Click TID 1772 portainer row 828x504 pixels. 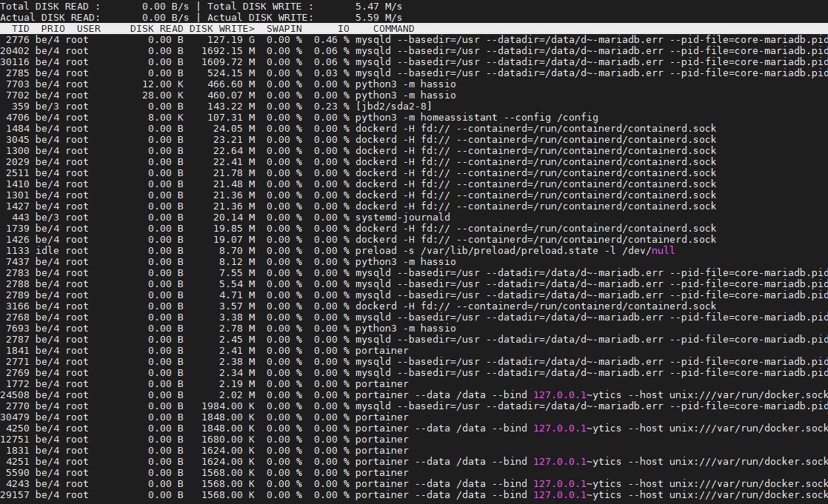click(414, 383)
